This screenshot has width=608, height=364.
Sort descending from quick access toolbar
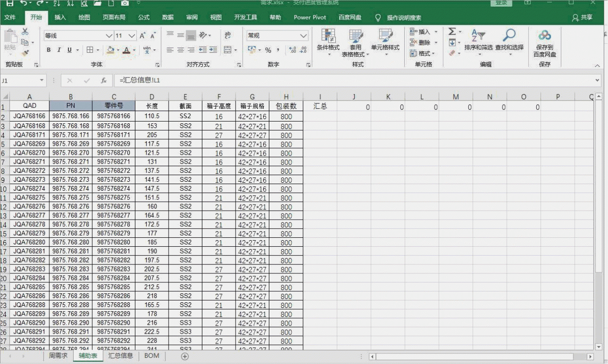(70, 3)
